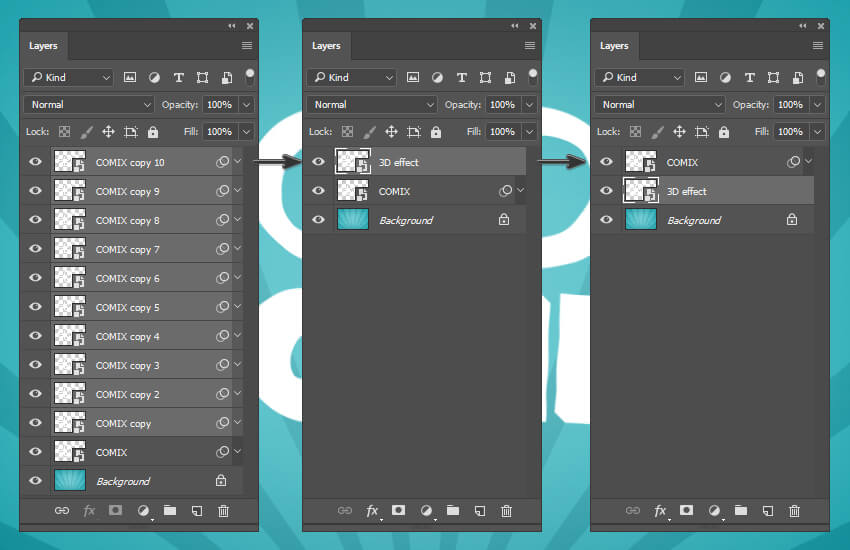The height and width of the screenshot is (550, 850).
Task: Open Kind filter dropdown in right panel
Action: 640,77
